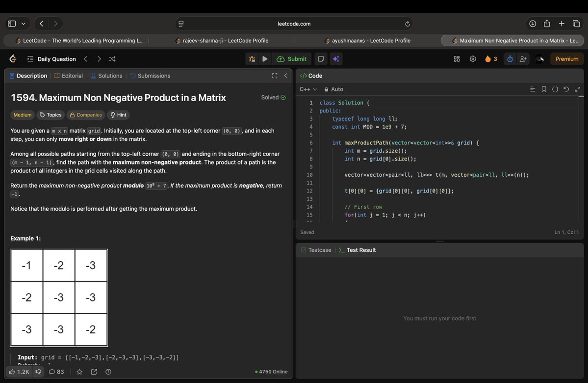Image resolution: width=588 pixels, height=383 pixels.
Task: Start the timer stopwatch icon
Action: tap(510, 59)
